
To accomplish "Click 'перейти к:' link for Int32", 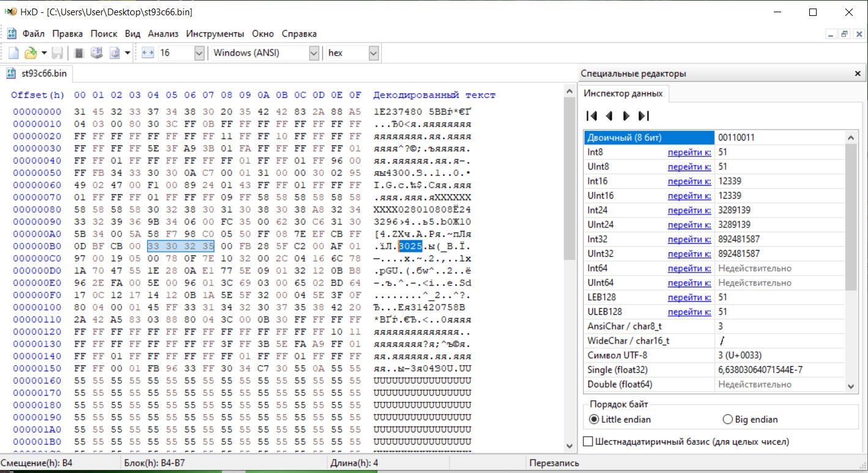I will tap(689, 239).
